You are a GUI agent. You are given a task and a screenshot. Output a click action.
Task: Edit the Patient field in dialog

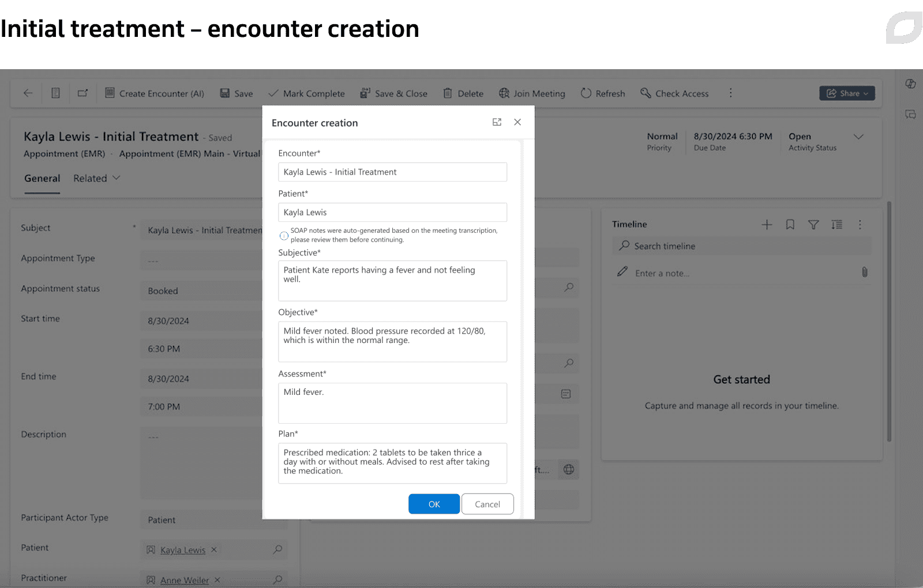(392, 212)
